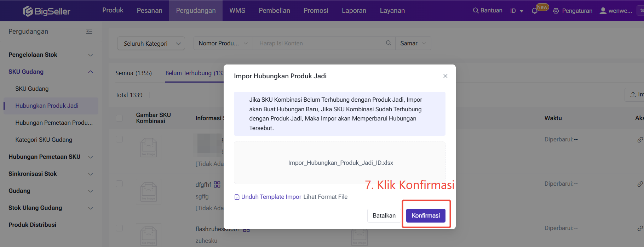Open the Produk top menu

(x=113, y=11)
